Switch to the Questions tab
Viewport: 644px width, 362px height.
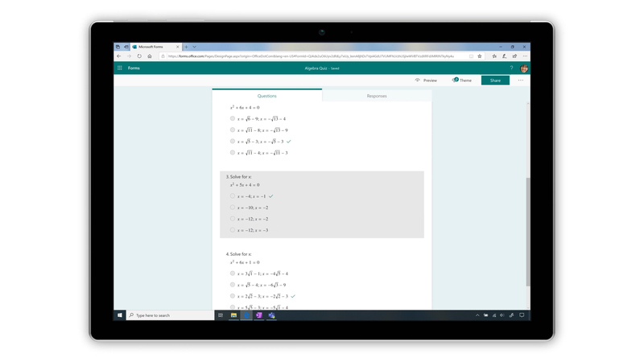(x=266, y=96)
